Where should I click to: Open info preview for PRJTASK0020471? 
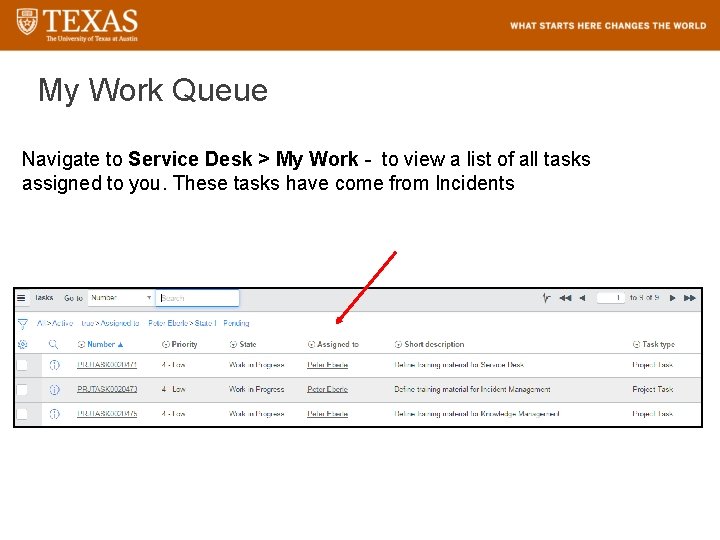pos(54,365)
